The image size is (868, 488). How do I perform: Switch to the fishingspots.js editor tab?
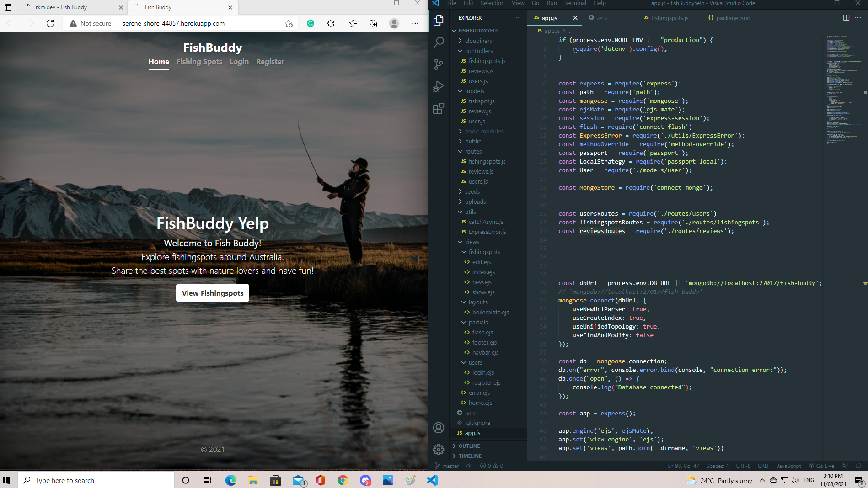coord(670,18)
